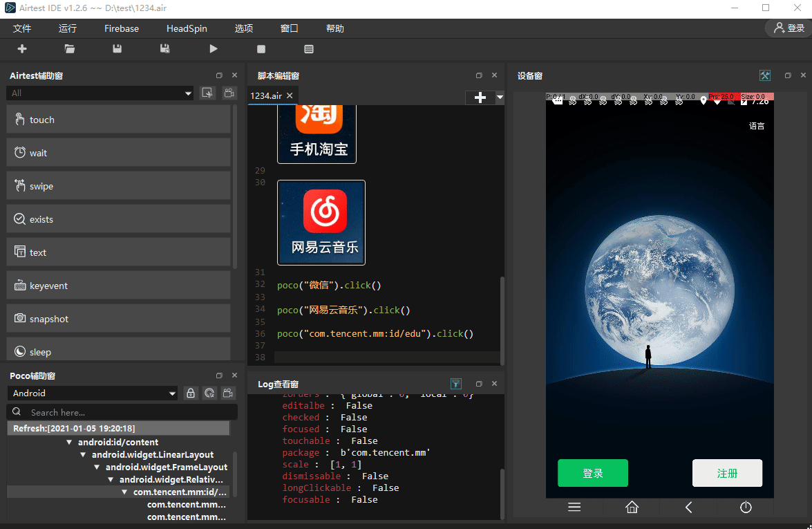812x529 pixels.
Task: Float the 脚本编辑窗 panel
Action: (x=479, y=75)
